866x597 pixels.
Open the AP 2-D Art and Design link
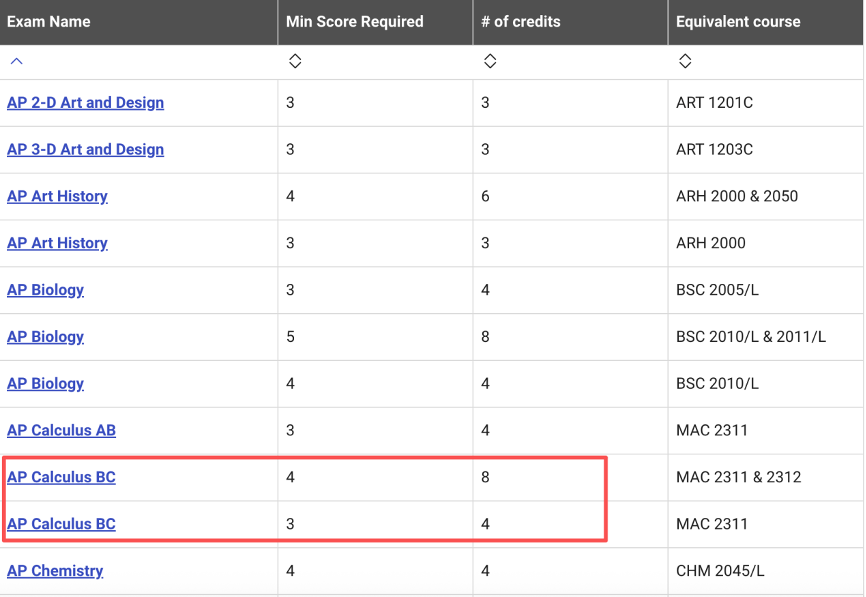click(85, 103)
